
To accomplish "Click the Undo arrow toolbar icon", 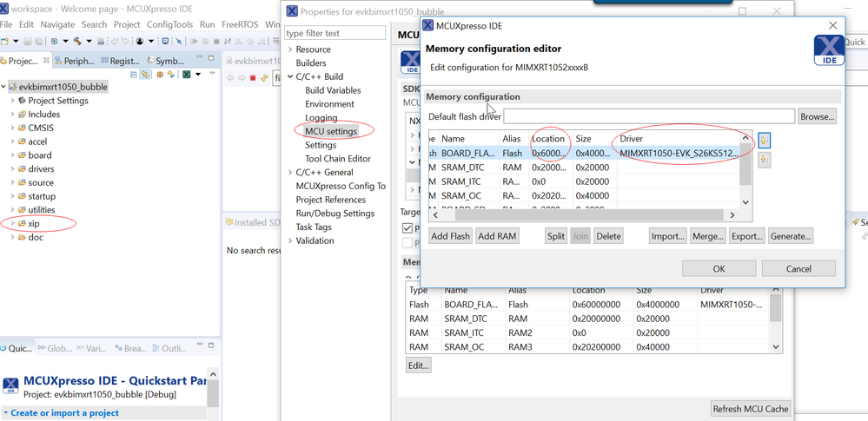I will tap(115, 41).
